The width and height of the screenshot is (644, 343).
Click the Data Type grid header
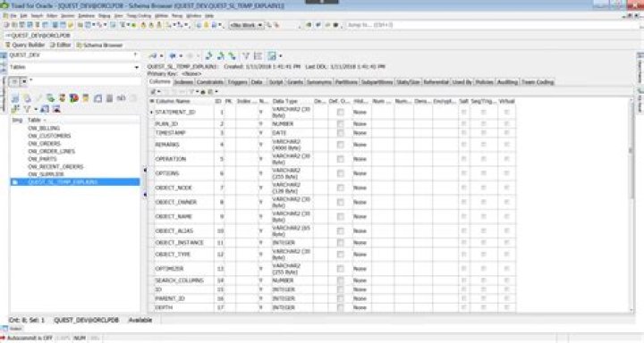[x=284, y=101]
